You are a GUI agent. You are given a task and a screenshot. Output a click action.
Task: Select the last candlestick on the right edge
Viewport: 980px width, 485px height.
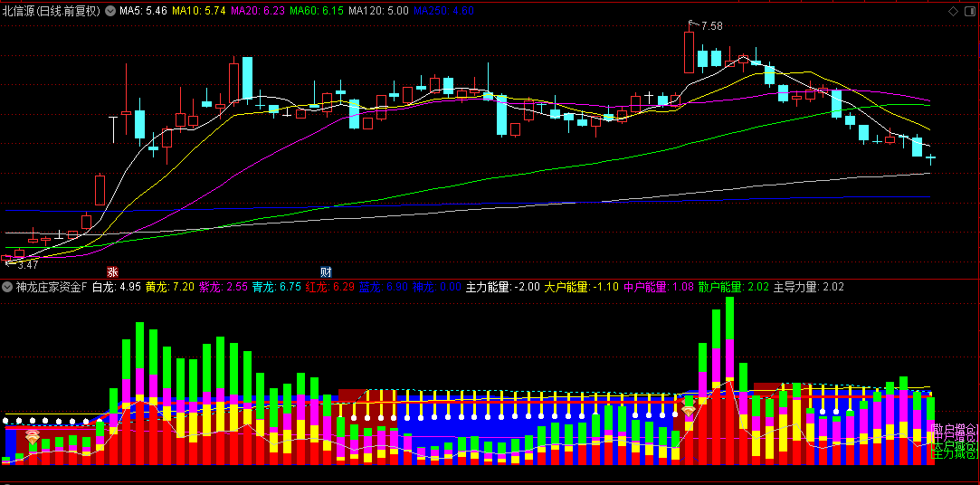coord(930,160)
